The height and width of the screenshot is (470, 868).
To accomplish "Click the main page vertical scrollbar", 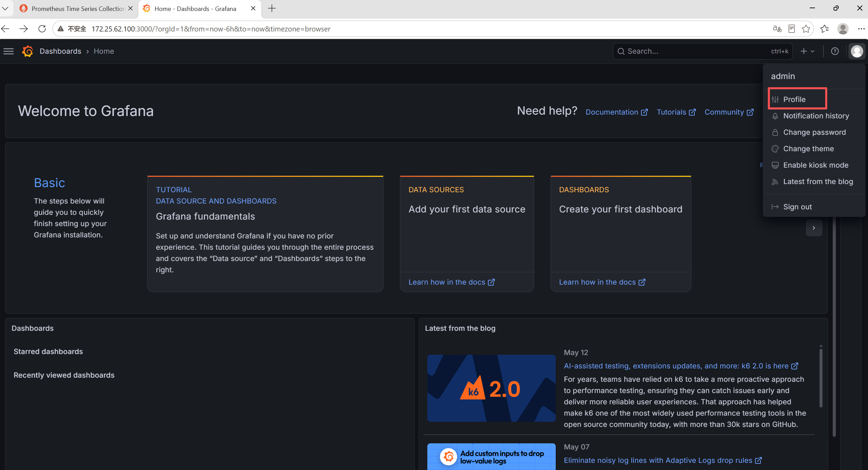I will pyautogui.click(x=834, y=327).
